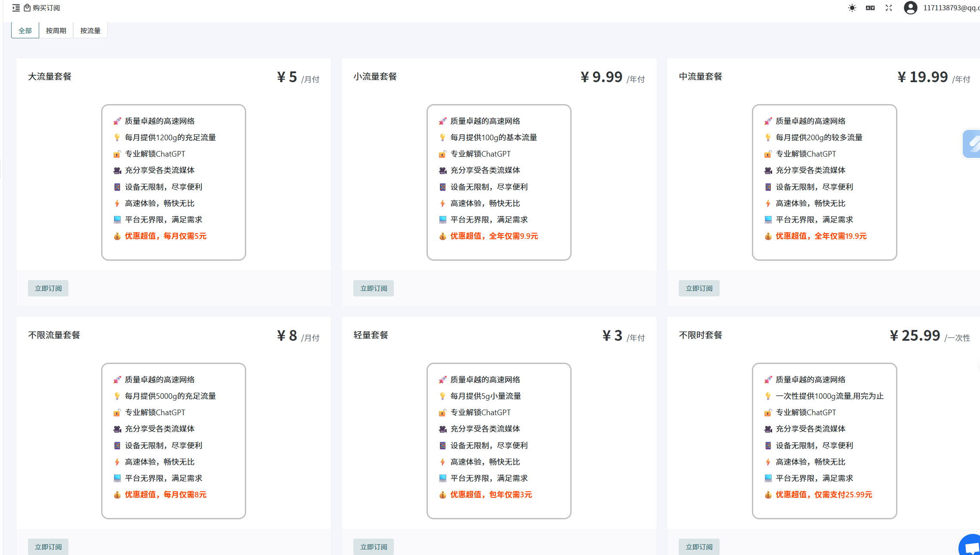The image size is (980, 555).
Task: Switch to the 按周期 tab
Action: (x=56, y=31)
